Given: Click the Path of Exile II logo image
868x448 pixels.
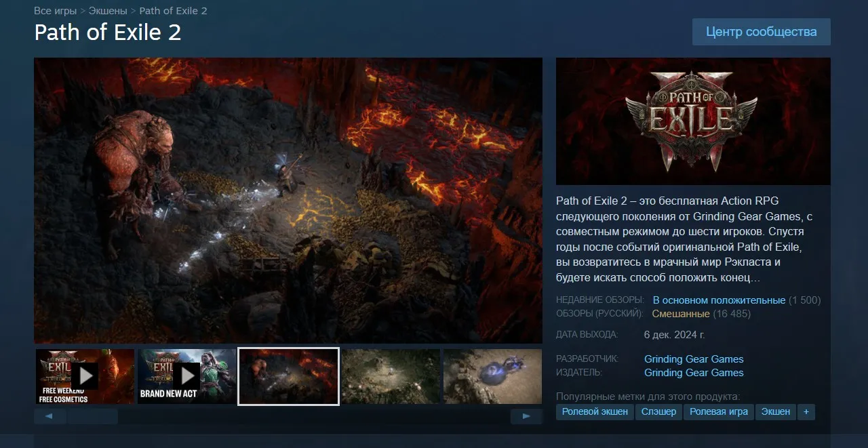Looking at the screenshot, I should 693,121.
